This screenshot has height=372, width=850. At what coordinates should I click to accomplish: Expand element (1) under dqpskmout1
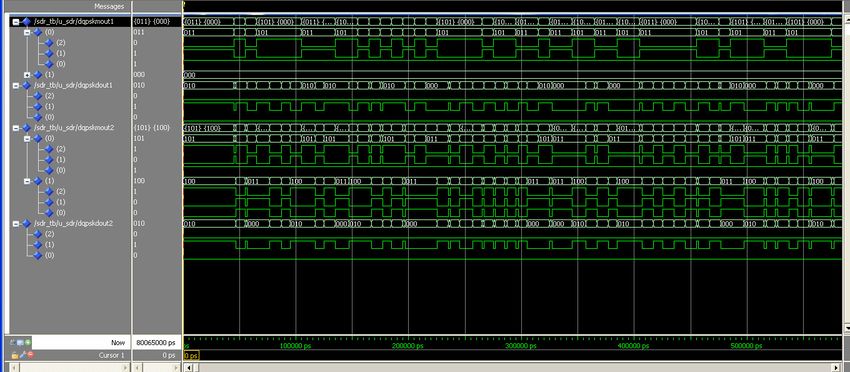coord(27,74)
